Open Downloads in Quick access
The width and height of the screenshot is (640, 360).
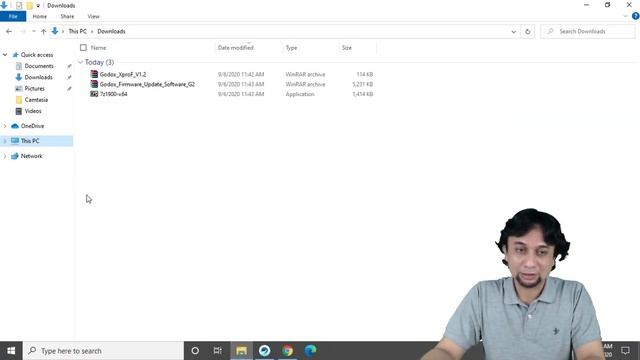click(x=38, y=77)
